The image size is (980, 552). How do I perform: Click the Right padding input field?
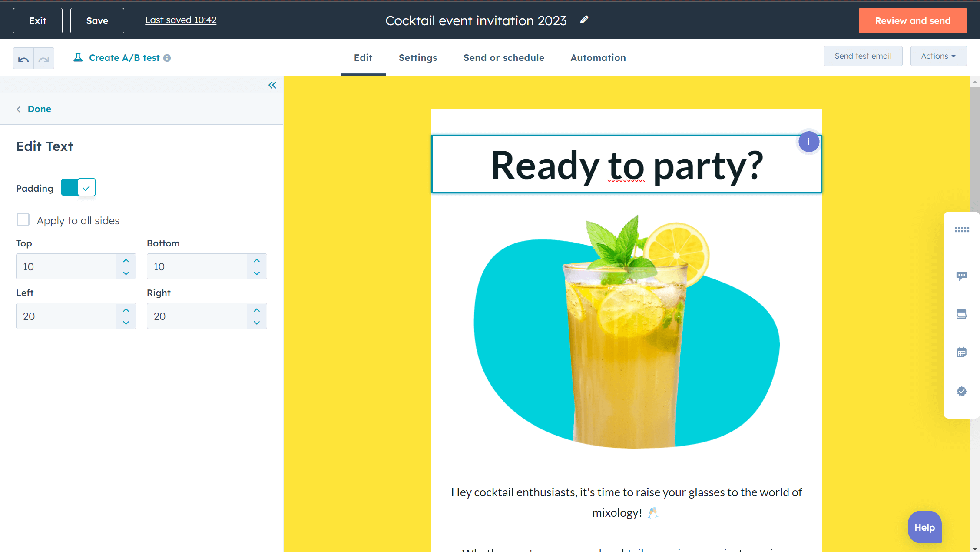coord(197,316)
